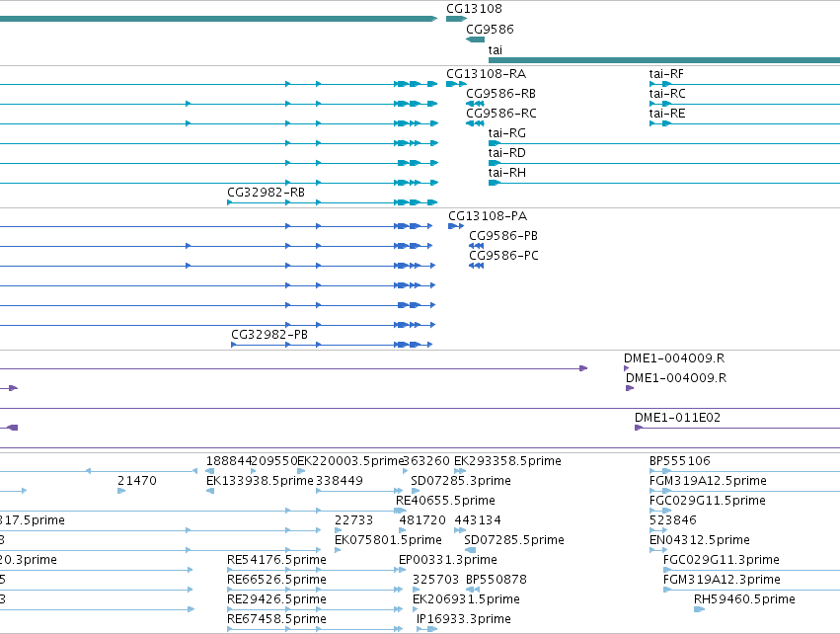
Task: Click EK075801.5prime label
Action: tap(388, 540)
